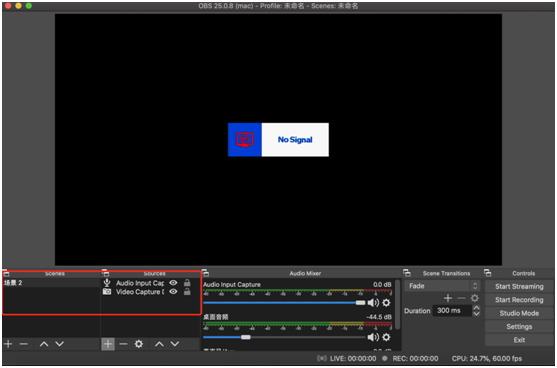This screenshot has width=557, height=368.
Task: Select the Video Capture Device source row
Action: pos(151,292)
